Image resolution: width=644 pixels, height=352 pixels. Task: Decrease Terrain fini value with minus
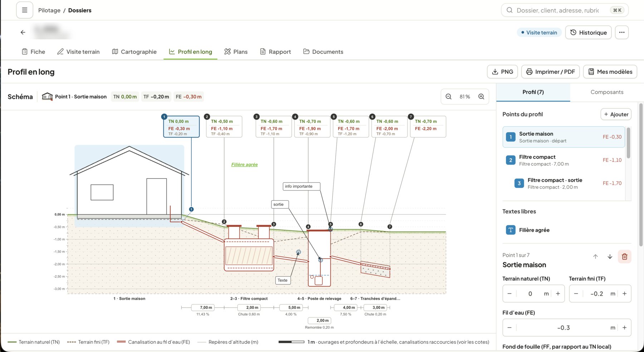576,294
